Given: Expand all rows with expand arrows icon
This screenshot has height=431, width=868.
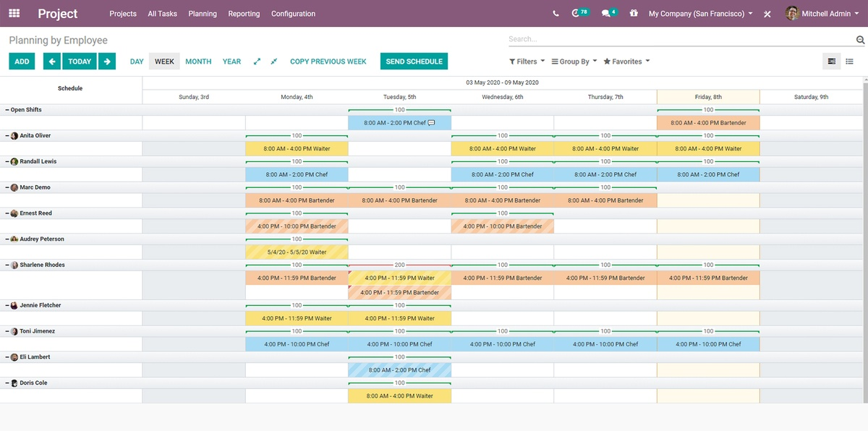Looking at the screenshot, I should pyautogui.click(x=257, y=61).
